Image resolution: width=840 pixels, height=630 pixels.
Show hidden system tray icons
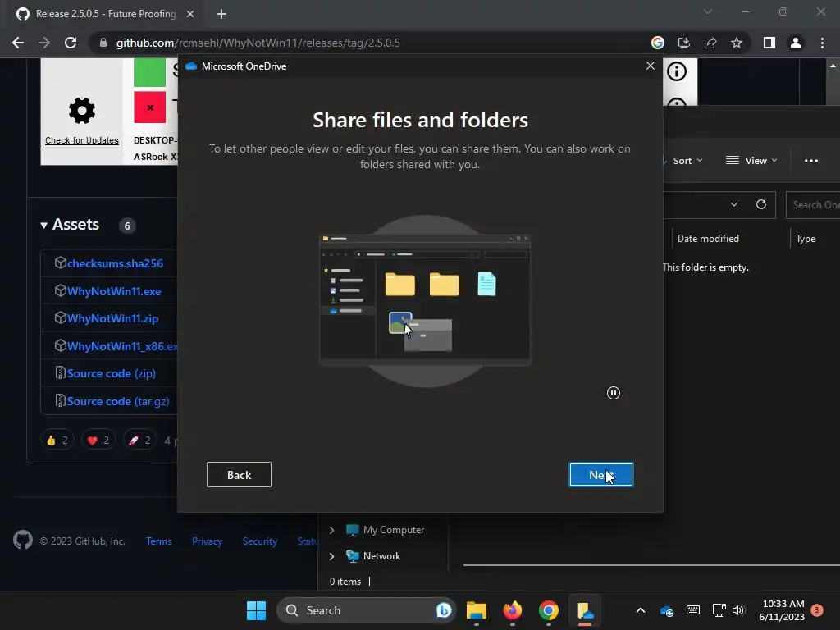tap(640, 610)
